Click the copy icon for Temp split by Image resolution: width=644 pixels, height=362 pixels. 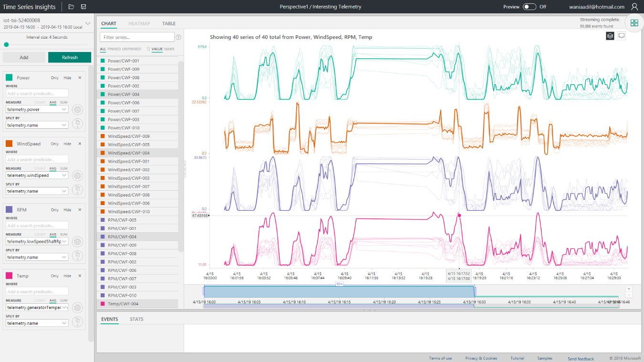[x=77, y=322]
